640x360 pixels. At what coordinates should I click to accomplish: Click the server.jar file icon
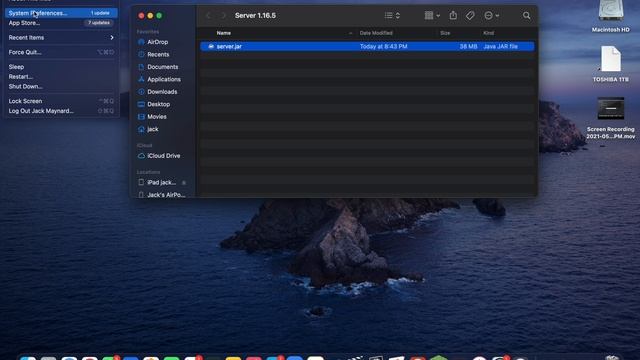tap(211, 47)
